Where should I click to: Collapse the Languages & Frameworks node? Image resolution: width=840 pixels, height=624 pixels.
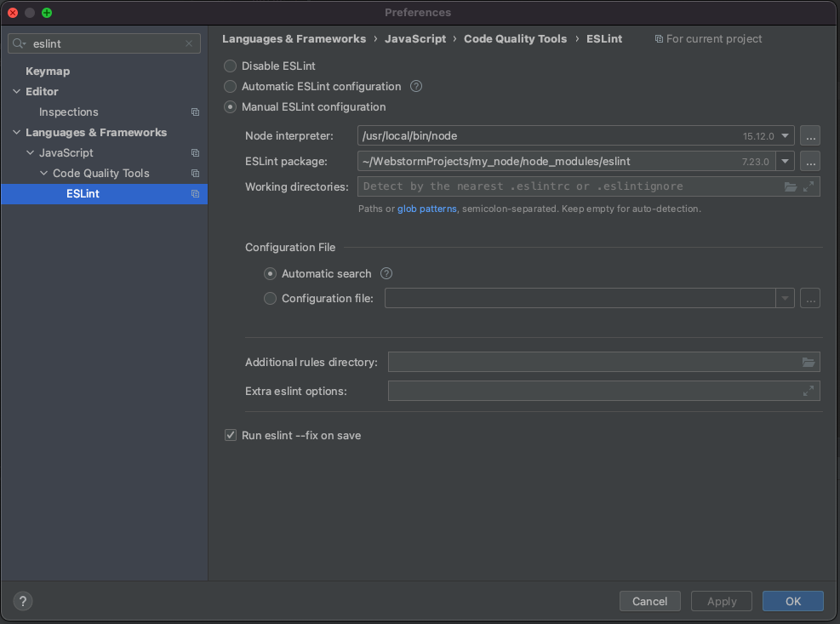(17, 133)
